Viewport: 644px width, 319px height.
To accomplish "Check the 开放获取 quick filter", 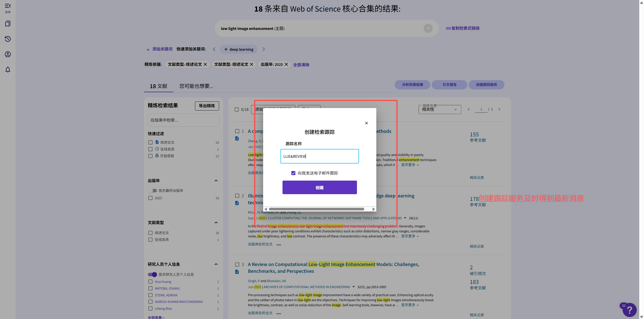I will (x=150, y=156).
